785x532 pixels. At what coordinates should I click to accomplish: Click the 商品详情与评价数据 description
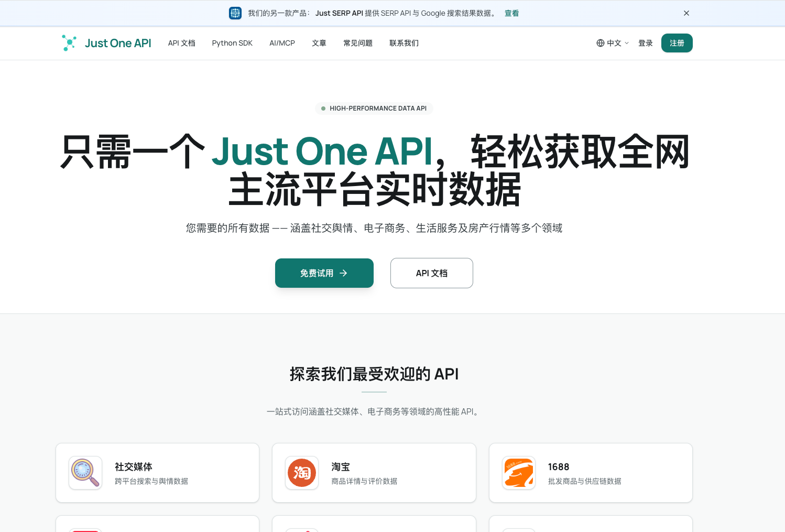tap(364, 481)
